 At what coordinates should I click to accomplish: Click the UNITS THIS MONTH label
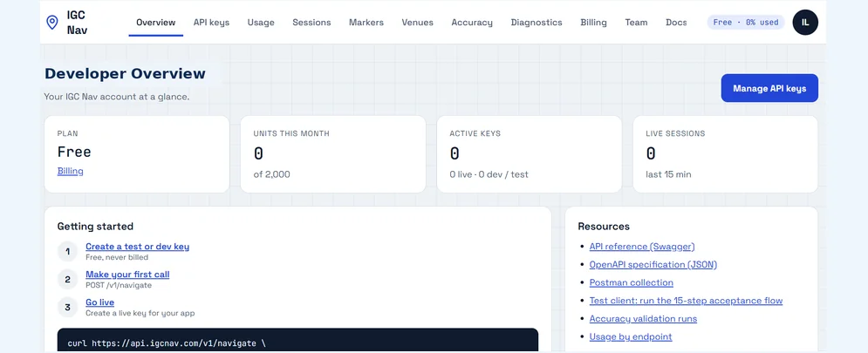[x=291, y=134]
